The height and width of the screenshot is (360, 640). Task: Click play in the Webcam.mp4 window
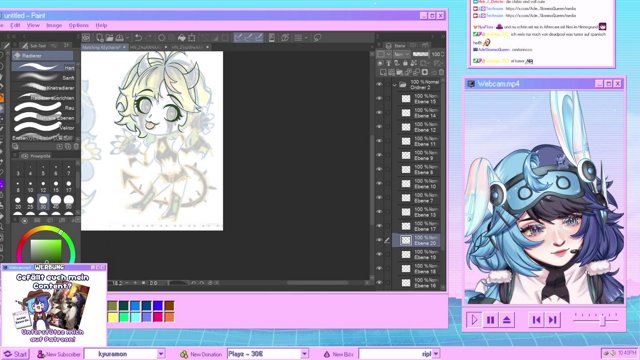click(474, 320)
